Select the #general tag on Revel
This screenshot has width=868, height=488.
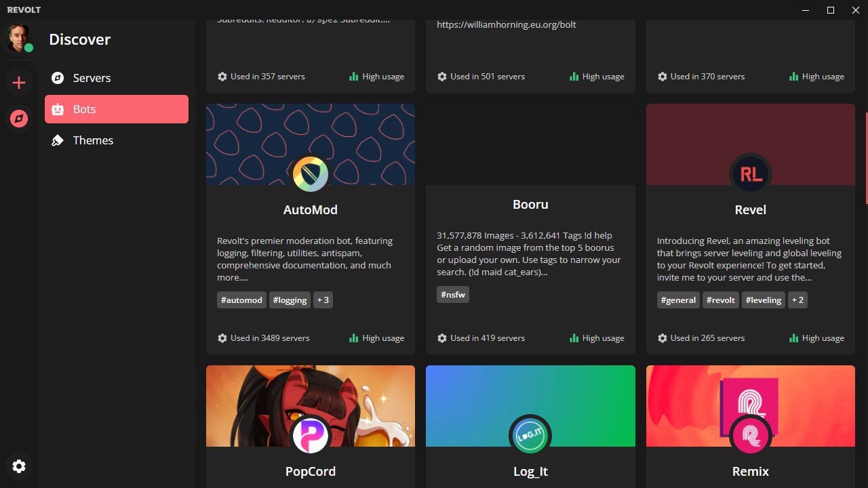(x=678, y=300)
